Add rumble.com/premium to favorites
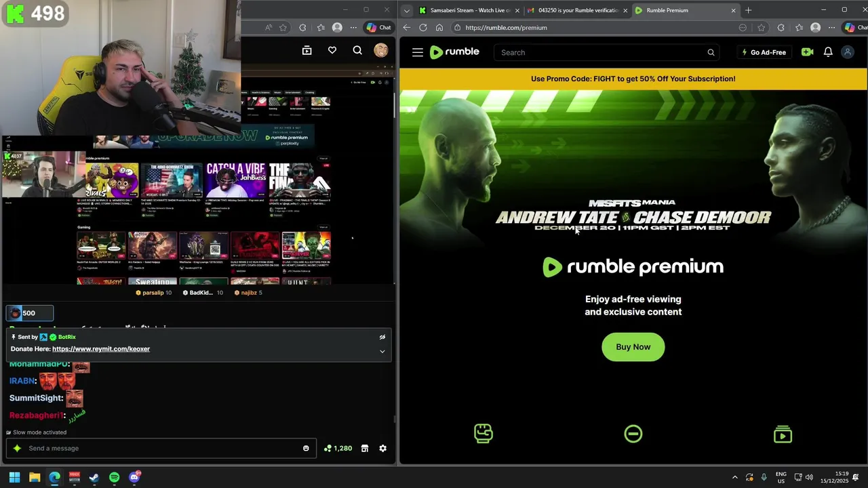 762,28
